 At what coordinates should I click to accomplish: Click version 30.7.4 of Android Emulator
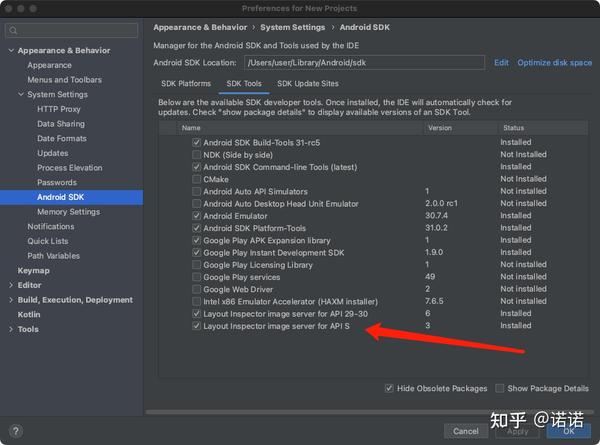coord(436,215)
